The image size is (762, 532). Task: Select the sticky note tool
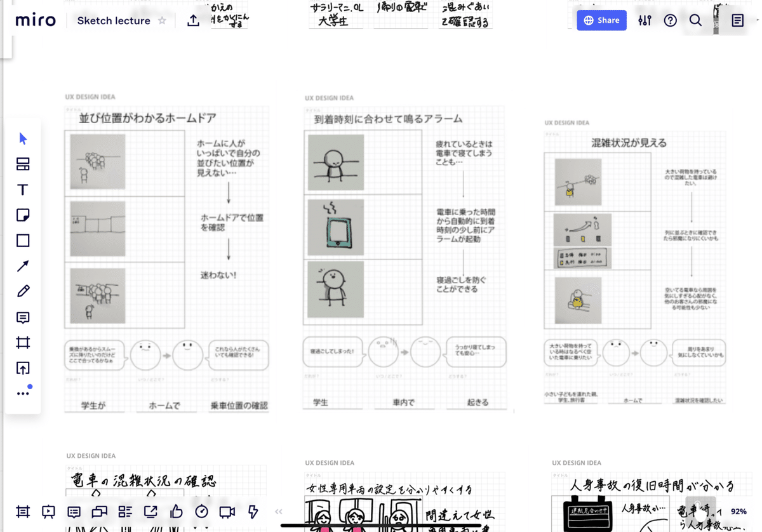coord(22,215)
